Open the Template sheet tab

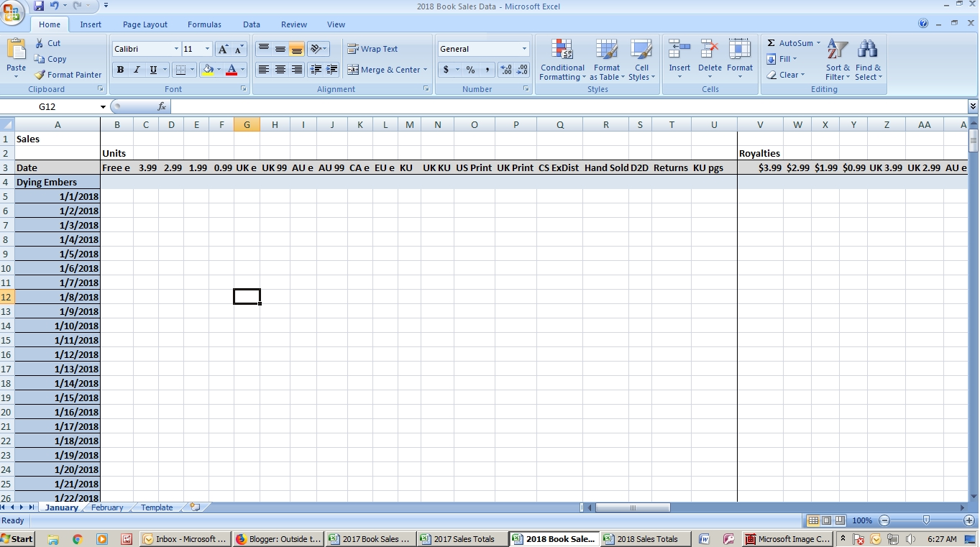[157, 507]
